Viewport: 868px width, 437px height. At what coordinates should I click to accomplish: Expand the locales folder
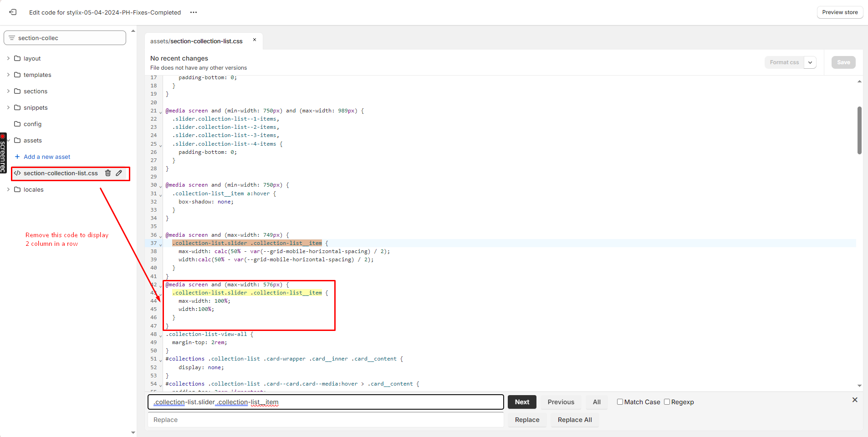(8, 189)
